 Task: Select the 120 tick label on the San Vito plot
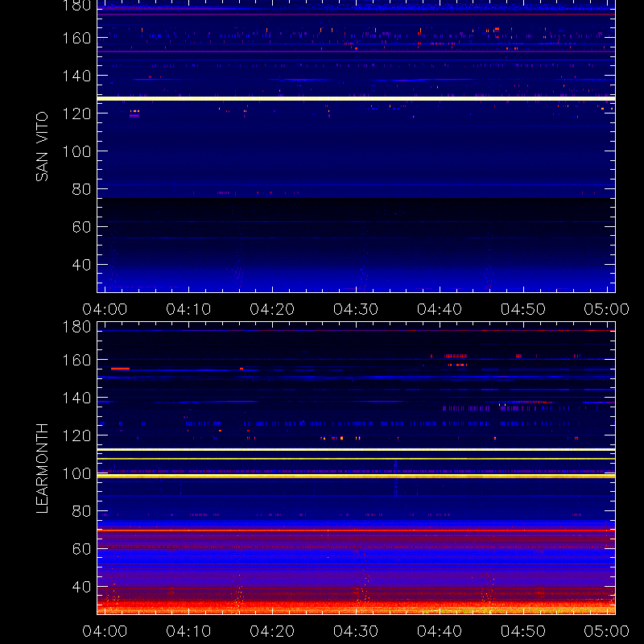(76, 114)
